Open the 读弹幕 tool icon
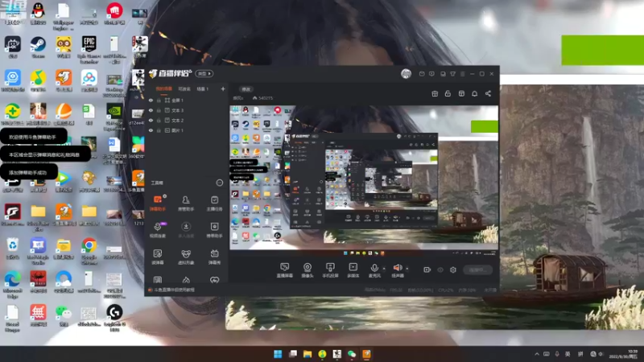Viewport: 644px width, 362px height. [158, 257]
